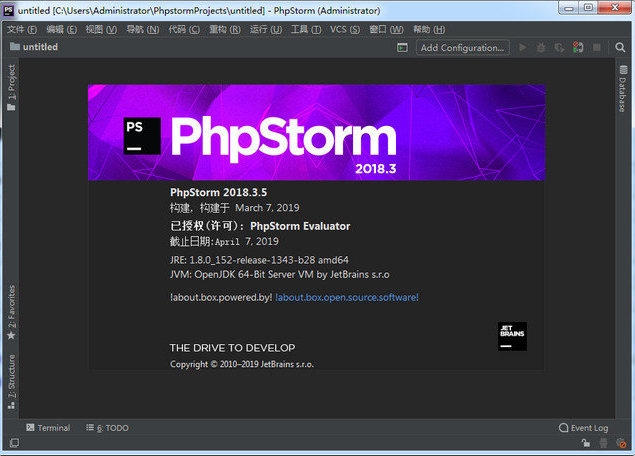Click the JetBrains logo in the About box

tap(512, 336)
